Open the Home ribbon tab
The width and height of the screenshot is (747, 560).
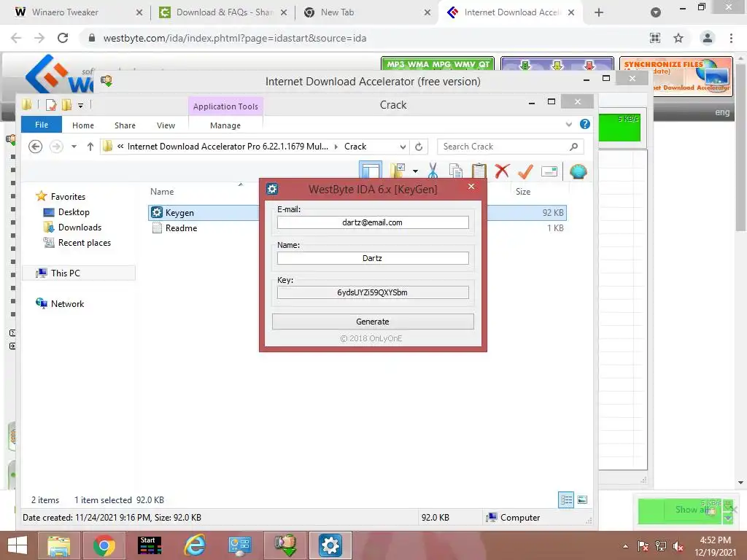coord(83,125)
